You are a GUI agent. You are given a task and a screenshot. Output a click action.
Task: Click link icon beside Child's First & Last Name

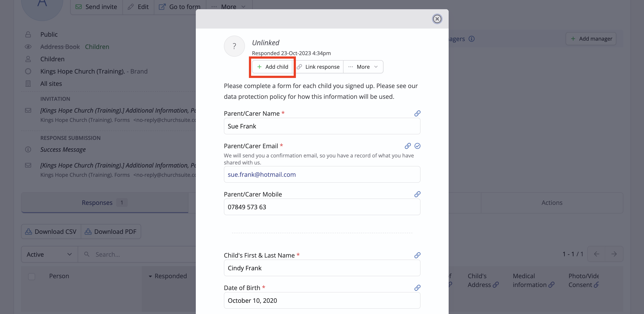tap(417, 255)
